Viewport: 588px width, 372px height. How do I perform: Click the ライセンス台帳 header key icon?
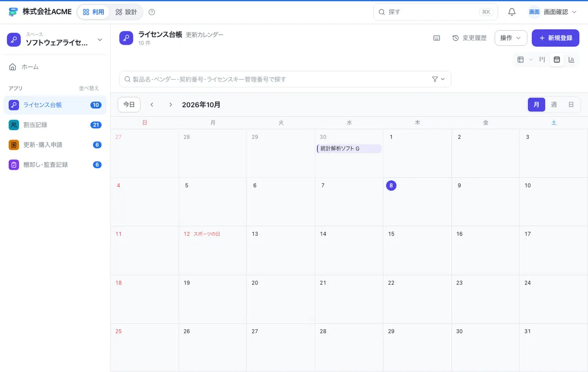[126, 38]
